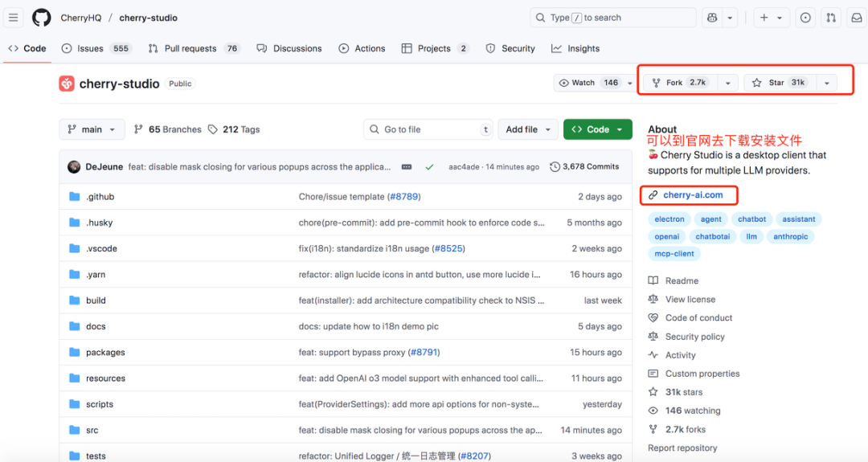Open the packages folder
The height and width of the screenshot is (462, 868).
pos(105,353)
